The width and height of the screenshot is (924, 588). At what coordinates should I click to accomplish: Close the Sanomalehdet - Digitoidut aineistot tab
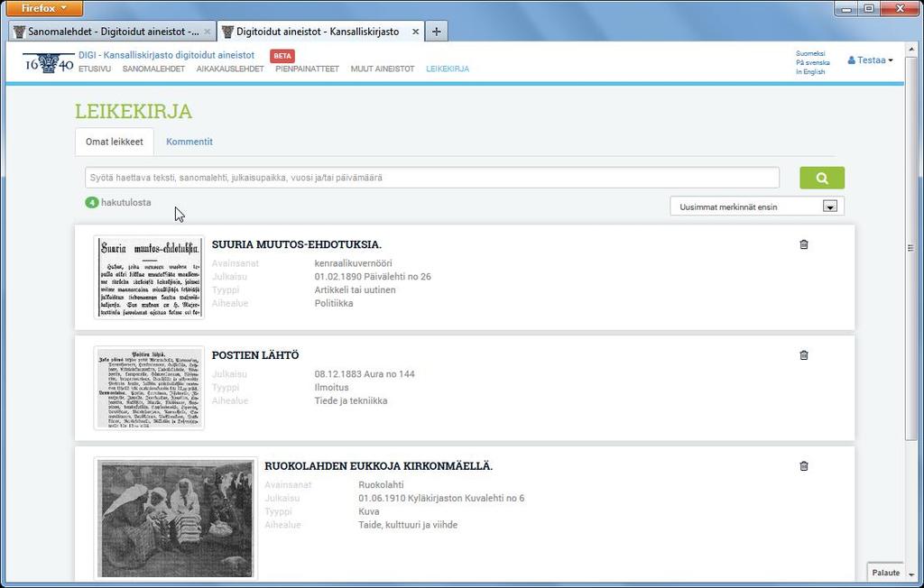coord(207,32)
